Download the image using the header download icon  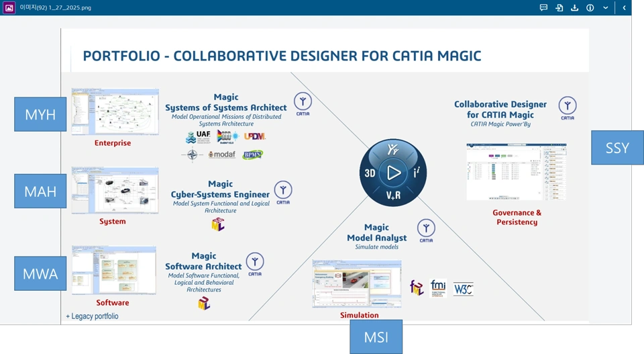click(x=575, y=7)
